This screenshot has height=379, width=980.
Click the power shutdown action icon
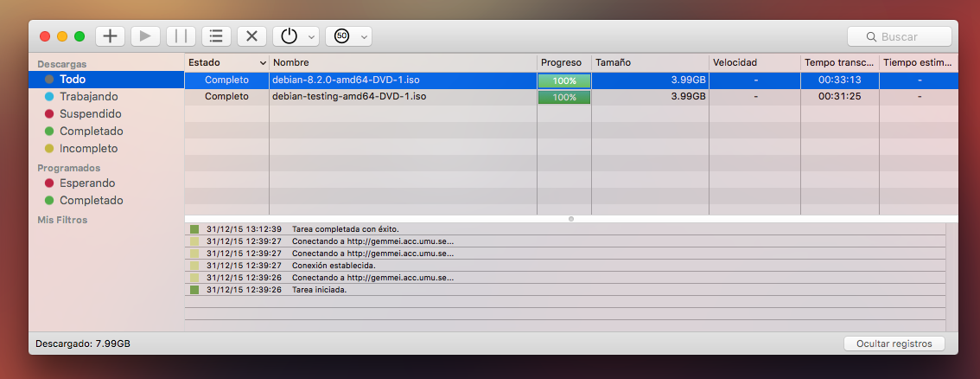pos(290,36)
